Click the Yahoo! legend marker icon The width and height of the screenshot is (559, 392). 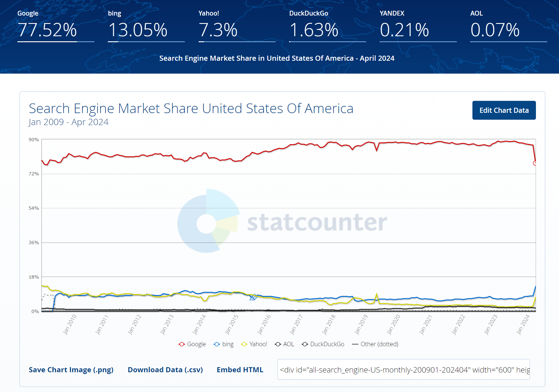pos(244,344)
